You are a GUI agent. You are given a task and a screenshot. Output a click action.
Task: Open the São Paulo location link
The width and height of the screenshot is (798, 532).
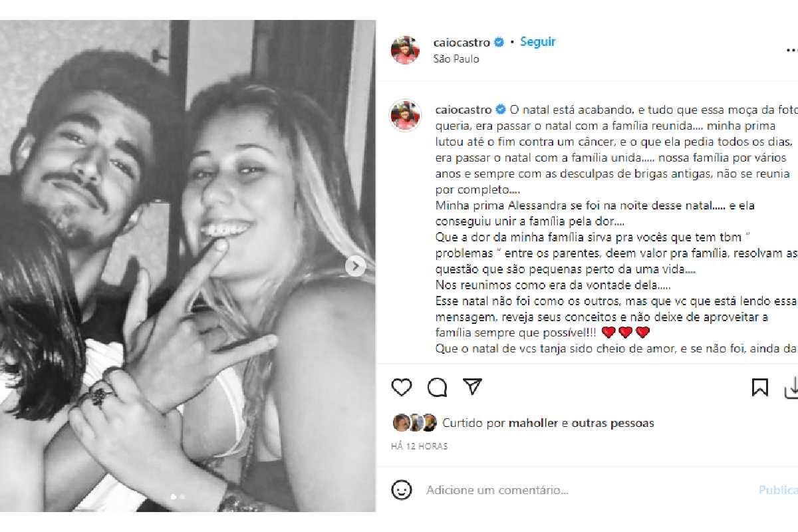(456, 59)
